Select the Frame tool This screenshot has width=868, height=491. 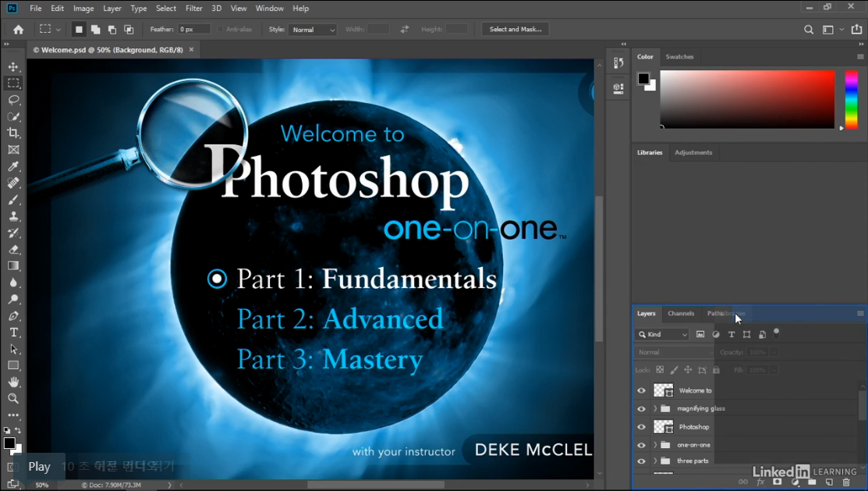coord(13,150)
